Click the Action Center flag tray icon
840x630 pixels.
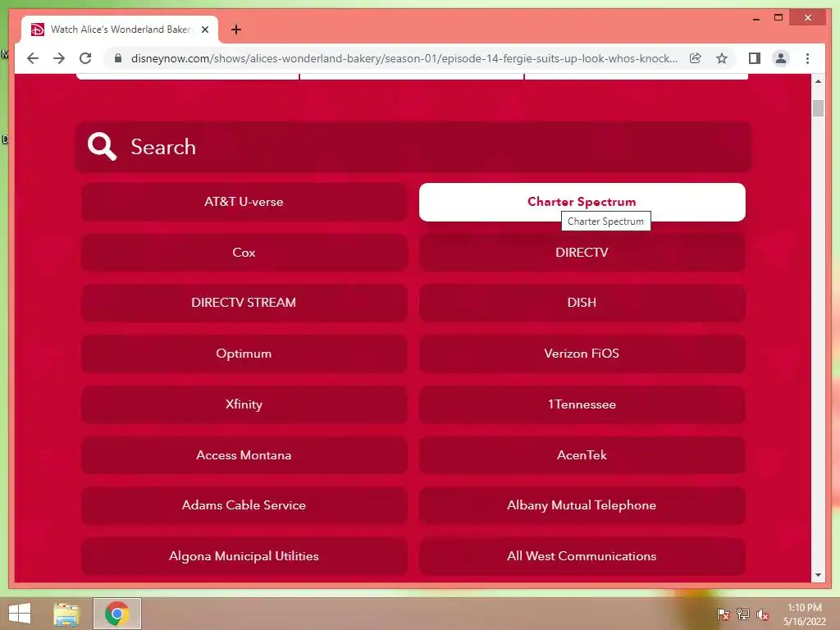point(723,614)
